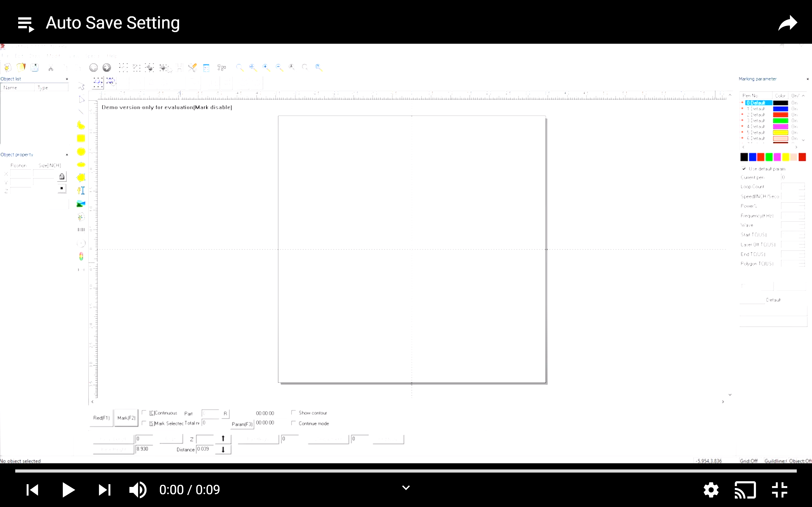Uncheck Use default param checkbox
The image size is (812, 507).
(x=744, y=169)
